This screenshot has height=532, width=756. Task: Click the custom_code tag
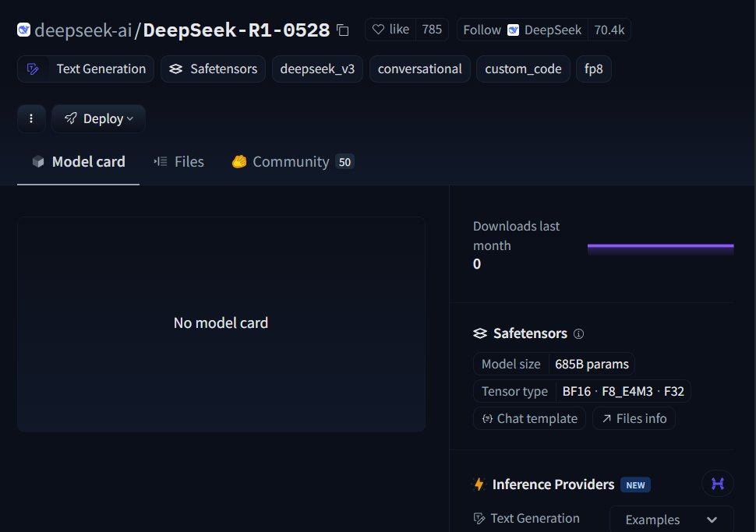coord(523,69)
